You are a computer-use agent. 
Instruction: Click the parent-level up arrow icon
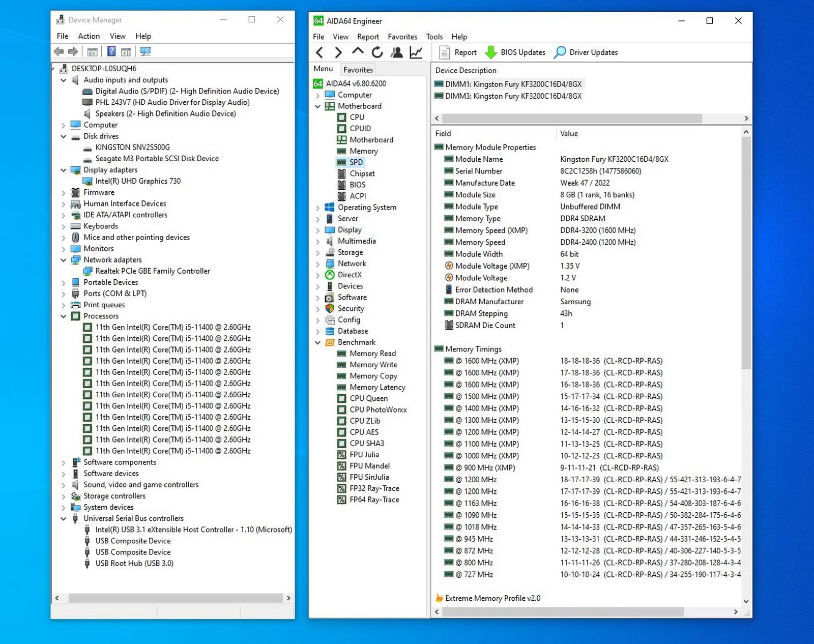point(358,51)
